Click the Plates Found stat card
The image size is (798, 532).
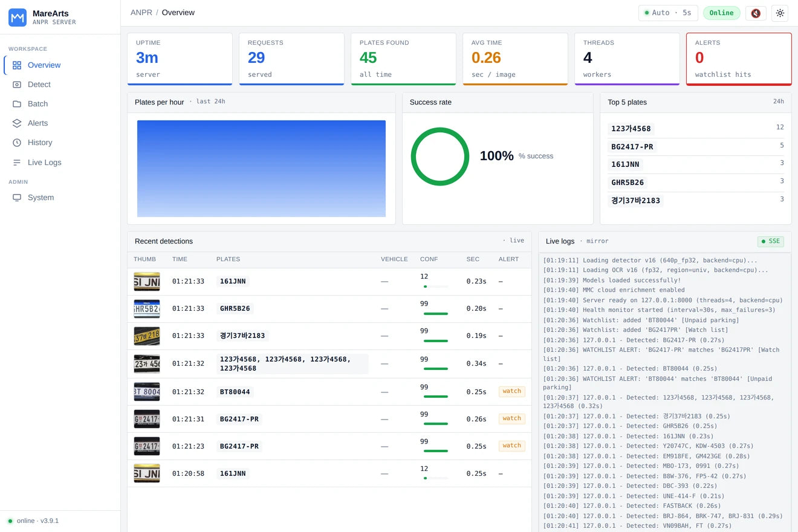click(x=403, y=59)
